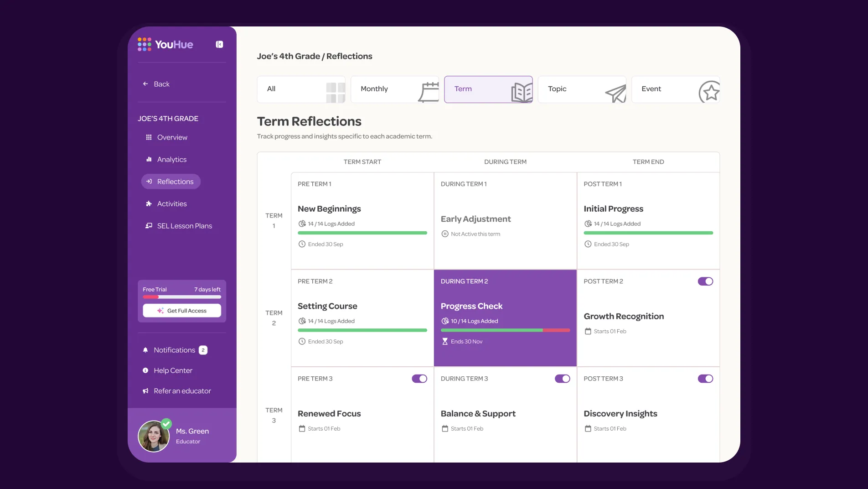The width and height of the screenshot is (868, 489).
Task: Click the Setting Course progress bar
Action: tap(362, 330)
